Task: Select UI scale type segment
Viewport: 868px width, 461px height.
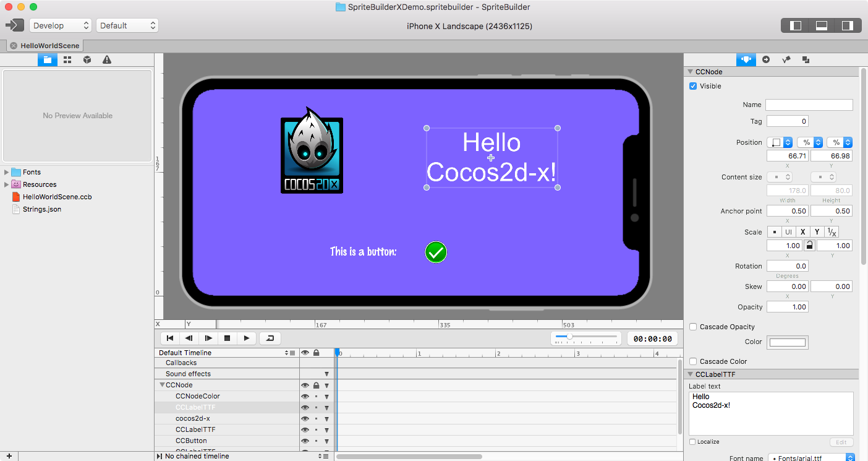Action: (x=788, y=232)
